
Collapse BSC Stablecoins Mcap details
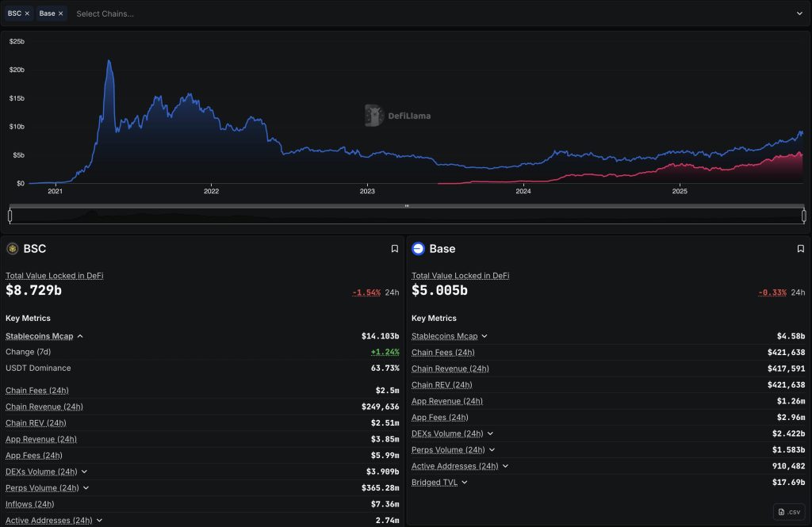coord(80,336)
